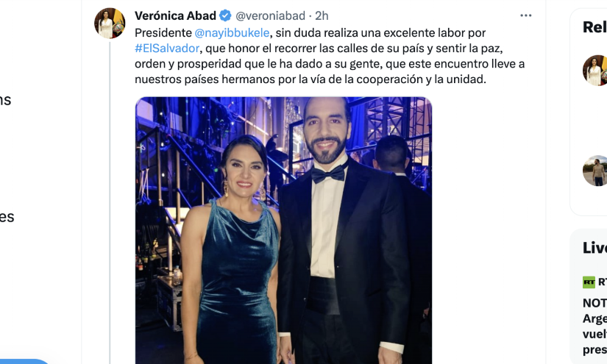Open the @nayibbukele mention
This screenshot has width=607, height=364.
(232, 33)
